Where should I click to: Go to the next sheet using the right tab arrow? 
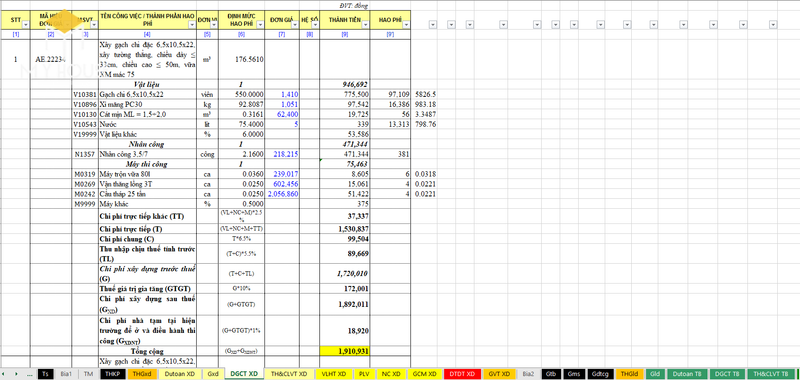[x=17, y=374]
